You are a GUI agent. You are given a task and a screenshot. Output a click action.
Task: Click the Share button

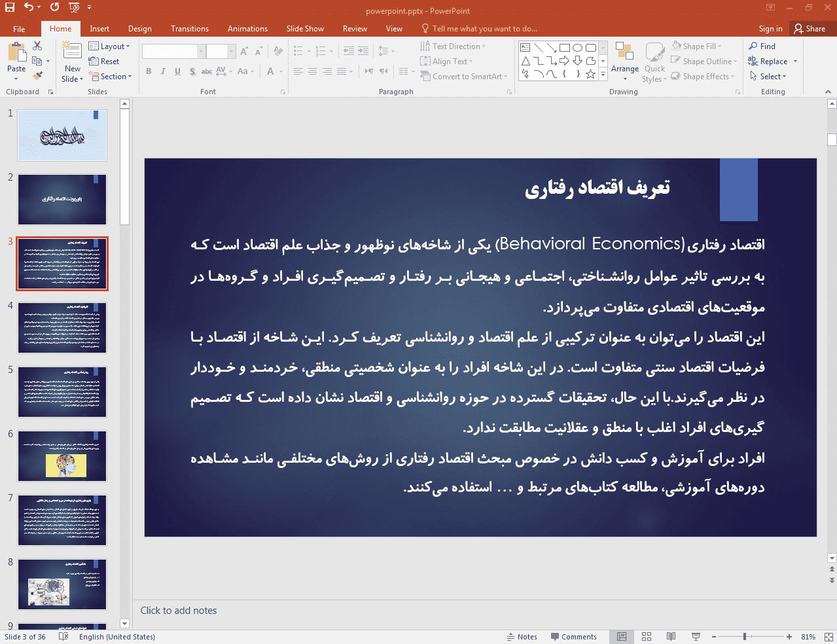(810, 29)
